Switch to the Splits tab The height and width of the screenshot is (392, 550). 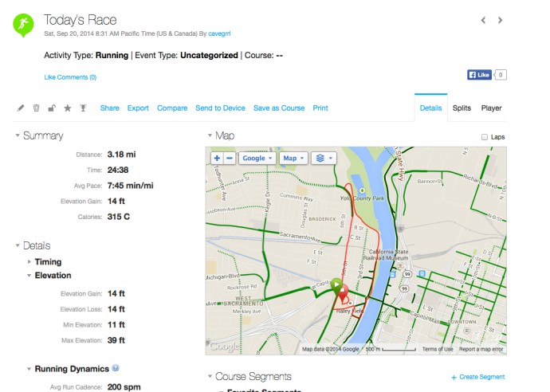click(x=462, y=108)
